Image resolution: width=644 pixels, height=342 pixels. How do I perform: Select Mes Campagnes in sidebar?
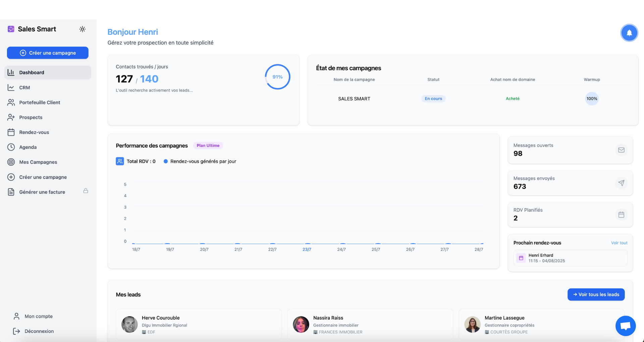click(48, 162)
